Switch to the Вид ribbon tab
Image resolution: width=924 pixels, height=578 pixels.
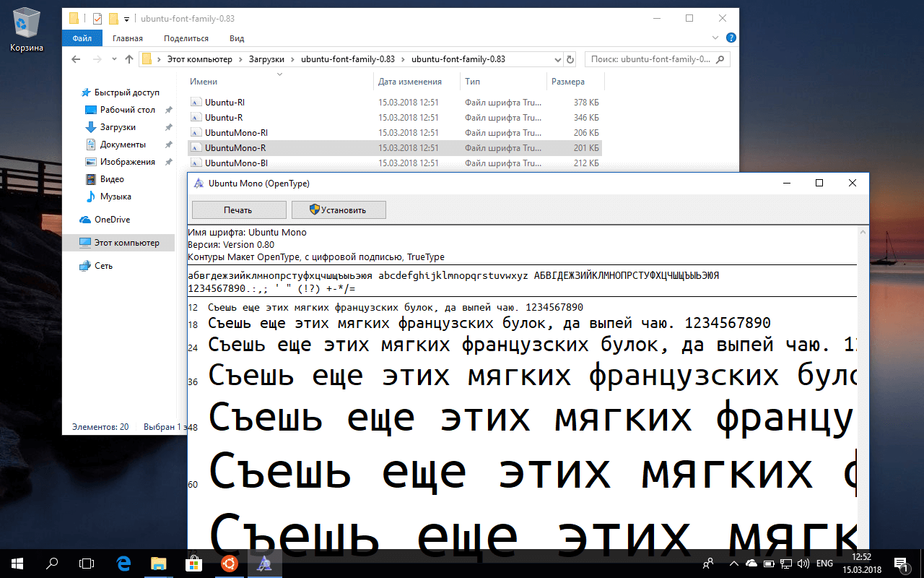pyautogui.click(x=236, y=38)
